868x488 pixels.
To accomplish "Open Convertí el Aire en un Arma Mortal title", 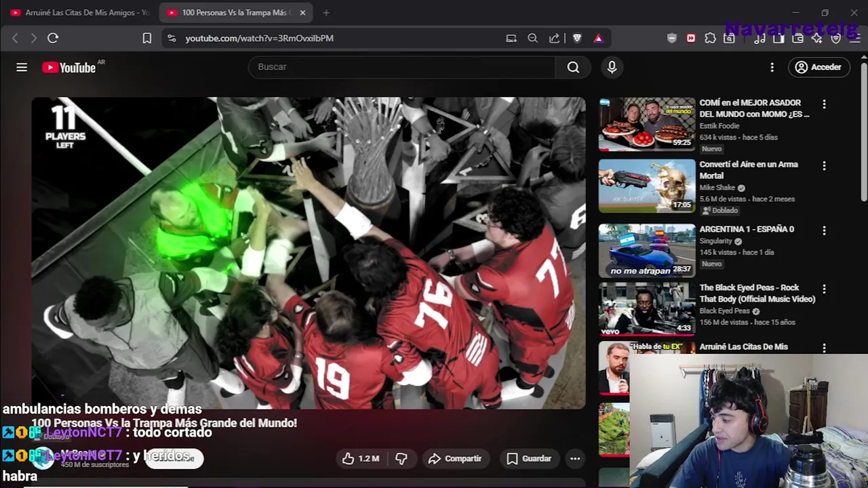I will tap(749, 170).
